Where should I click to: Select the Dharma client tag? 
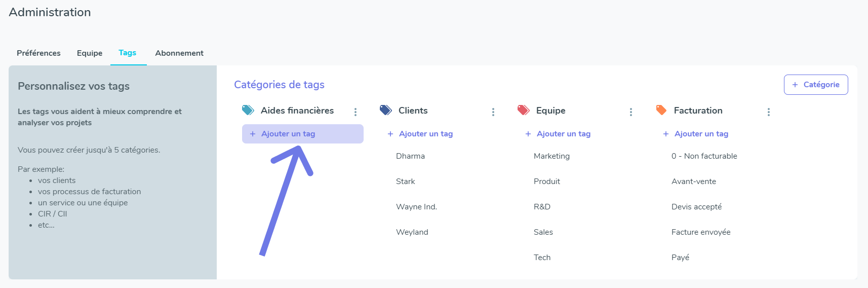pos(410,156)
